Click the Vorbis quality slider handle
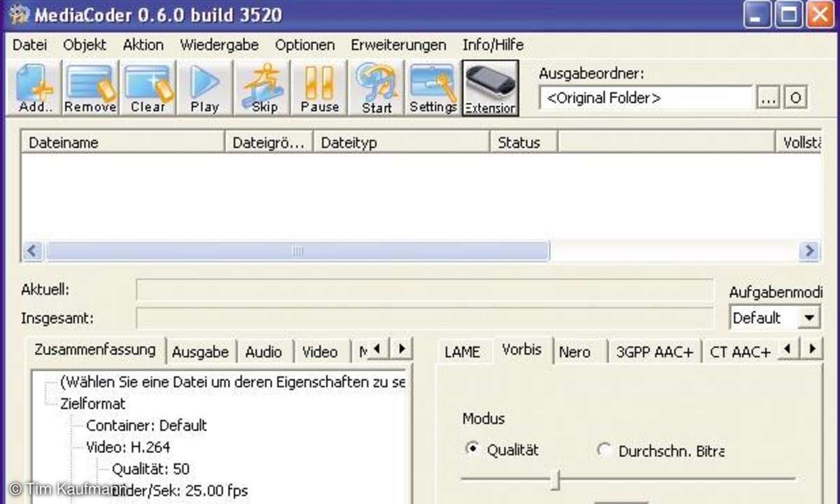This screenshot has height=504, width=840. 556,479
